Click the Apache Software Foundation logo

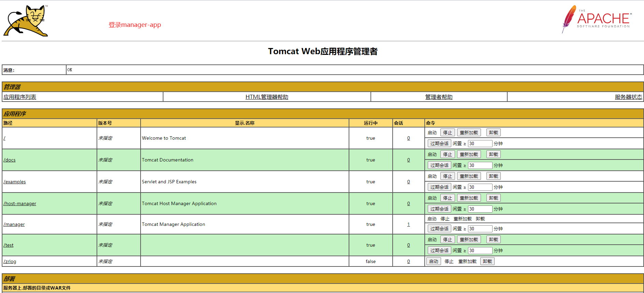pyautogui.click(x=597, y=19)
